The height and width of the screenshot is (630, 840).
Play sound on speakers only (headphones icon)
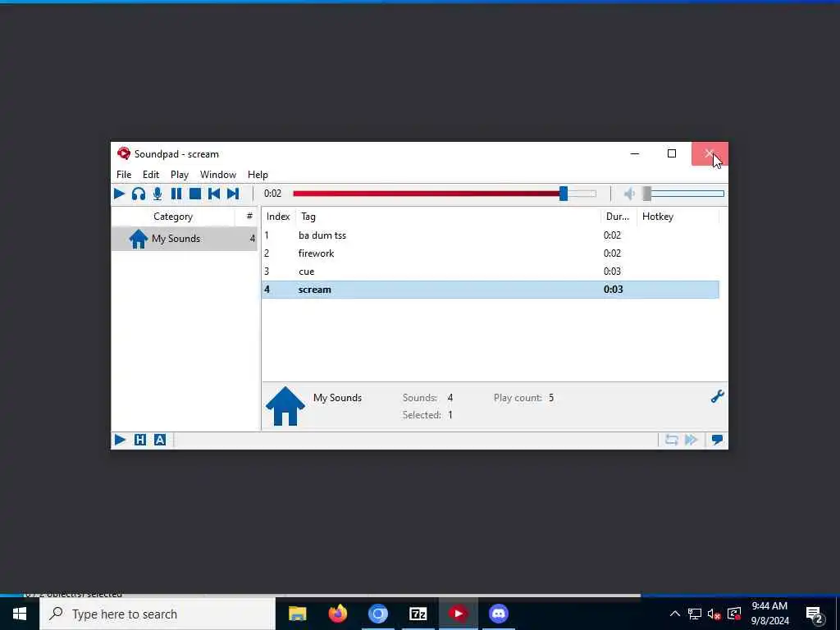coord(138,194)
